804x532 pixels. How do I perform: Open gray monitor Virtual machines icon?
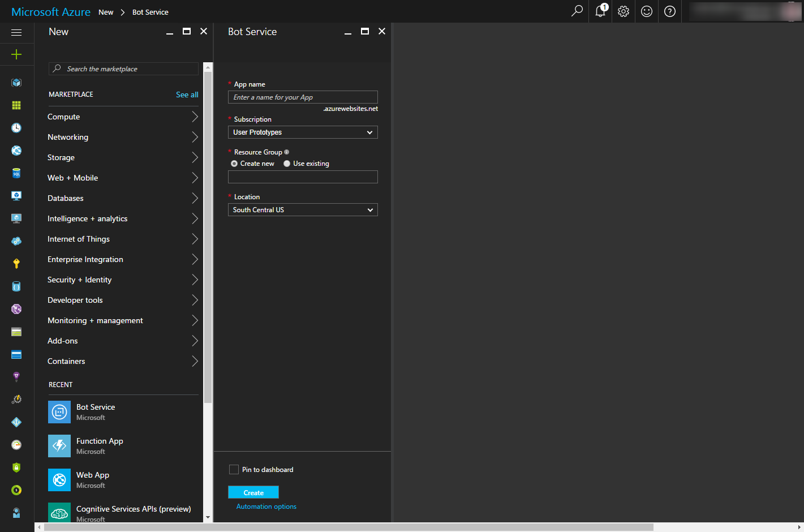click(16, 218)
